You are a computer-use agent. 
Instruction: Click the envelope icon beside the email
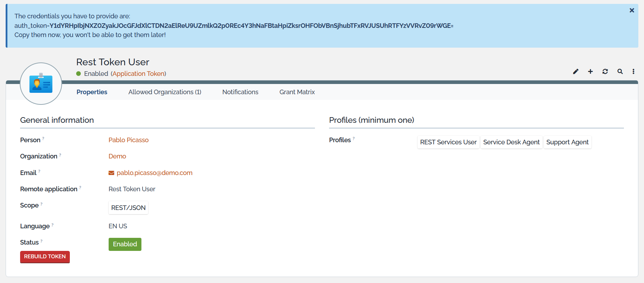click(111, 173)
